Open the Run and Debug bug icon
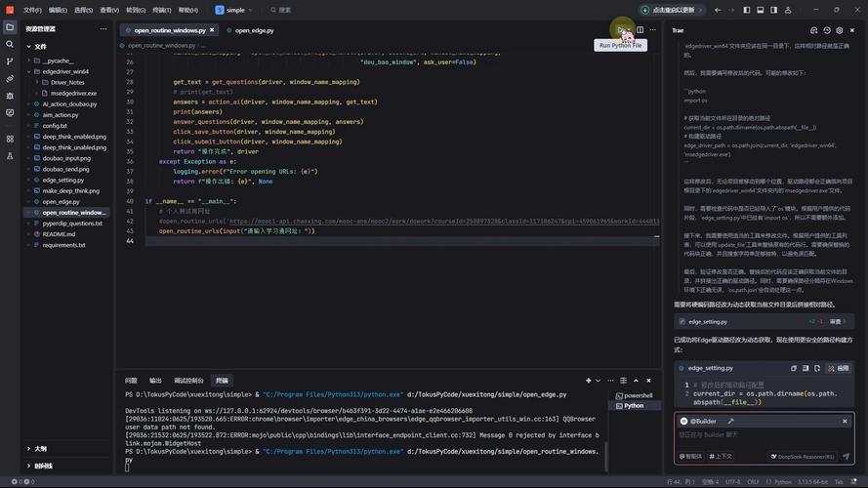 (10, 96)
